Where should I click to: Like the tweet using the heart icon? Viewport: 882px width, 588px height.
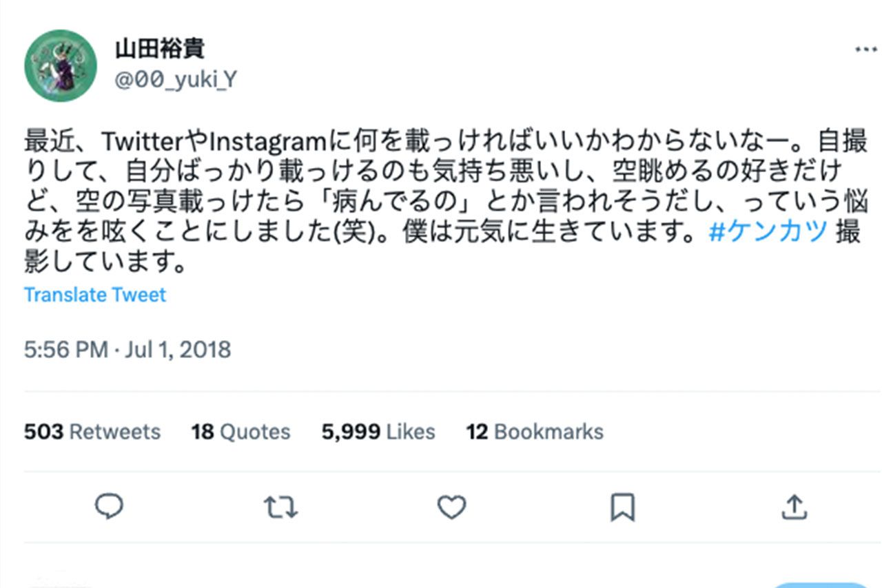pyautogui.click(x=451, y=507)
